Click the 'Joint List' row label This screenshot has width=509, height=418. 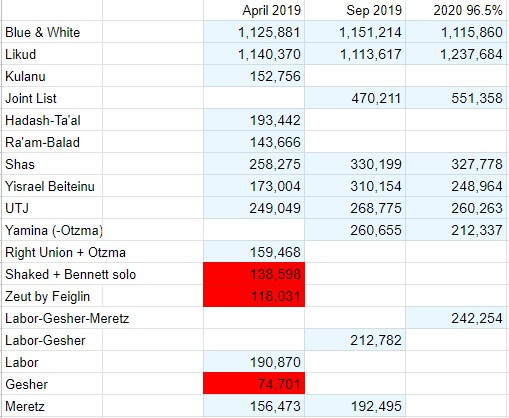31,98
